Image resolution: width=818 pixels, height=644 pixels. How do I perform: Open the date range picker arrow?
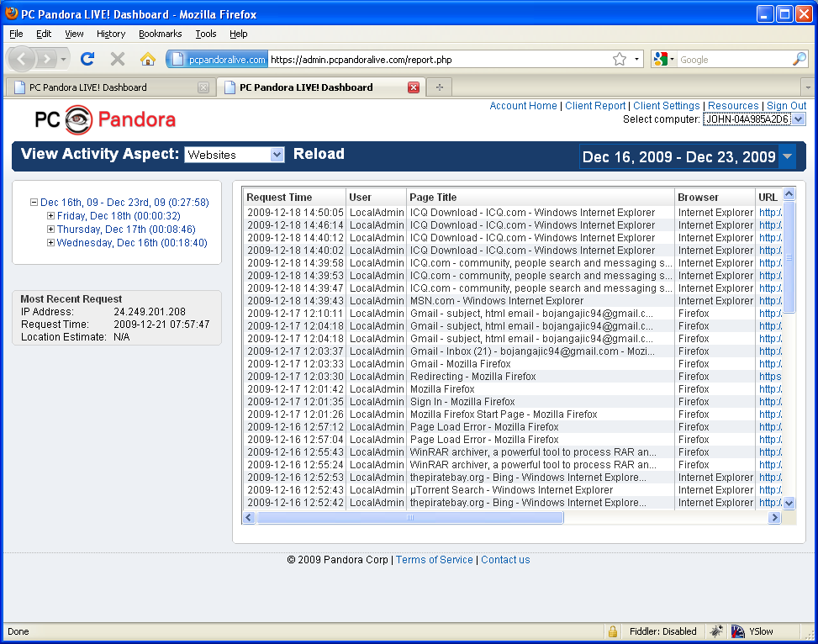coord(787,156)
